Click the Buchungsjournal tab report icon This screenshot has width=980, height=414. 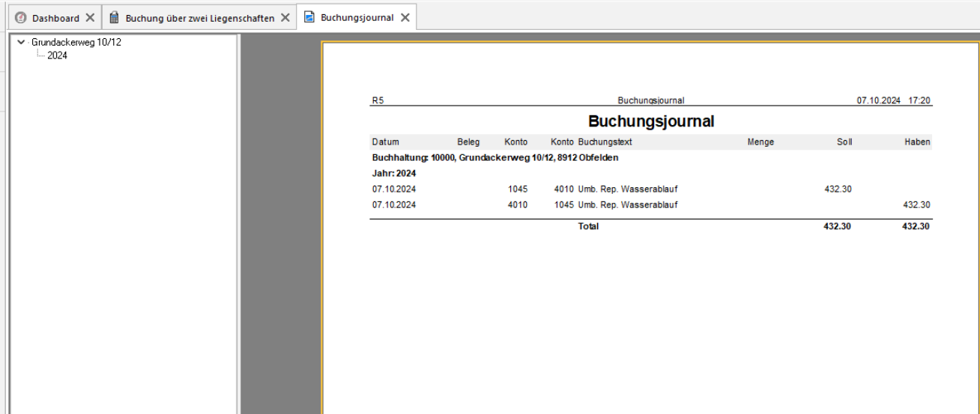click(309, 17)
